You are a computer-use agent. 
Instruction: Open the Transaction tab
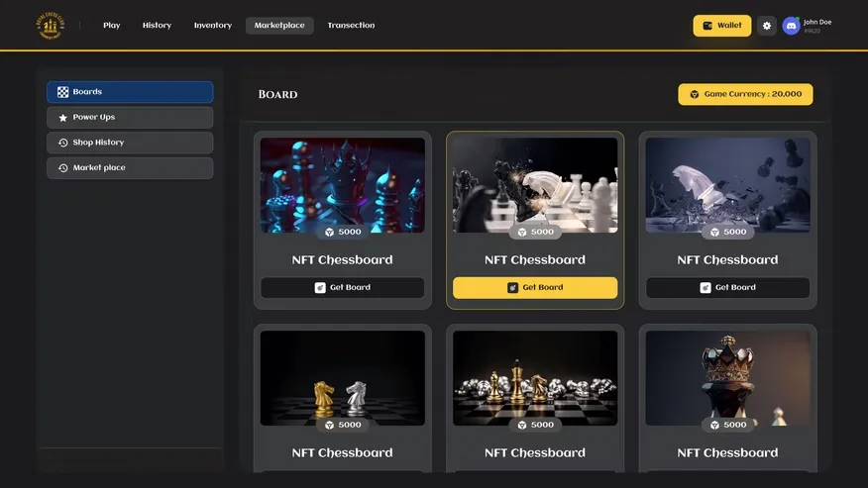pos(351,26)
